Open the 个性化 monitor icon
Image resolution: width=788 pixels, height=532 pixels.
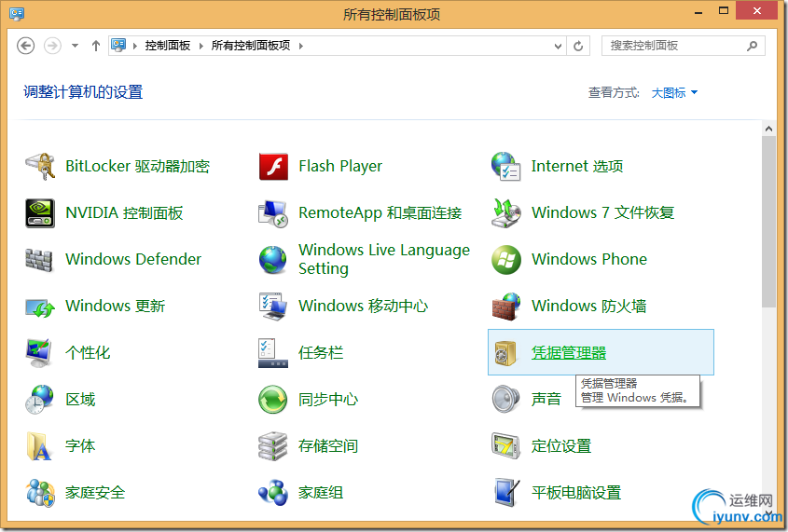(40, 353)
